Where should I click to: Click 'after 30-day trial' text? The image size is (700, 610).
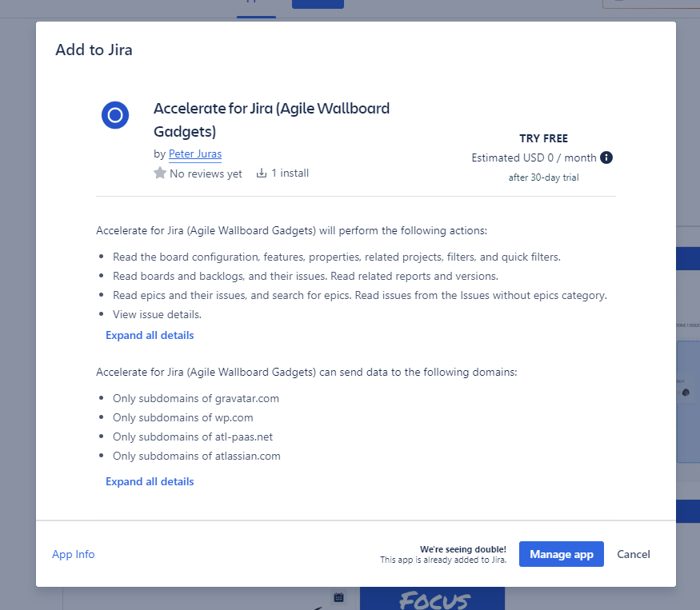[x=543, y=177]
